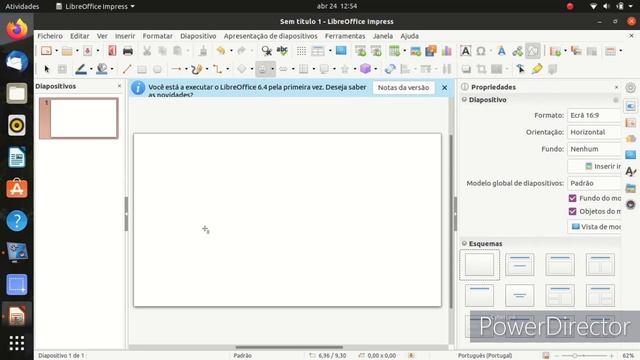This screenshot has height=360, width=640.
Task: Open the Animation sidebar tab
Action: click(x=631, y=139)
